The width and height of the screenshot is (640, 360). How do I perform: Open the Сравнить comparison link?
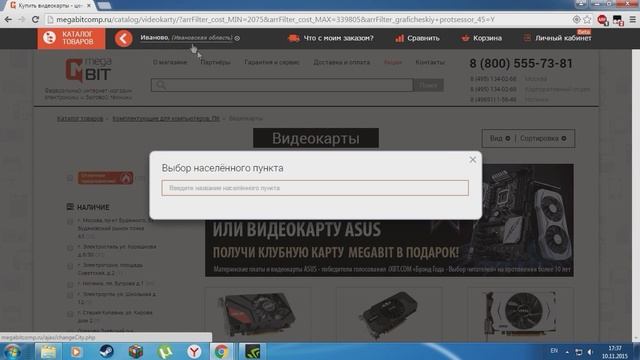tap(423, 38)
